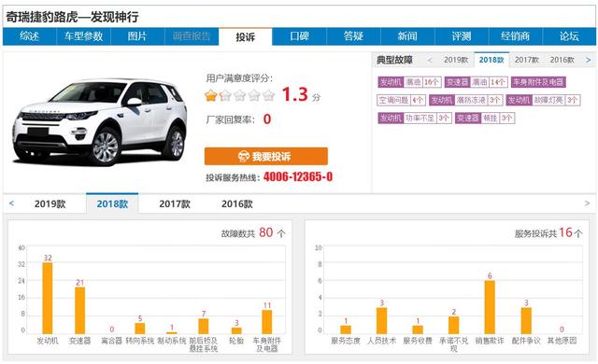Screen dimensions: 598x364
Task: Click the 车身附件及电器 bar showing 11
Action: pos(267,322)
